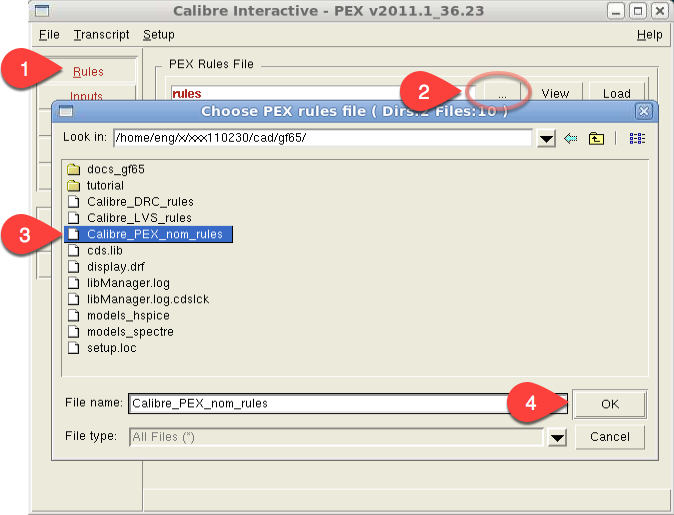Select the docs_gf65 folder icon
This screenshot has height=515, width=674.
pos(73,169)
